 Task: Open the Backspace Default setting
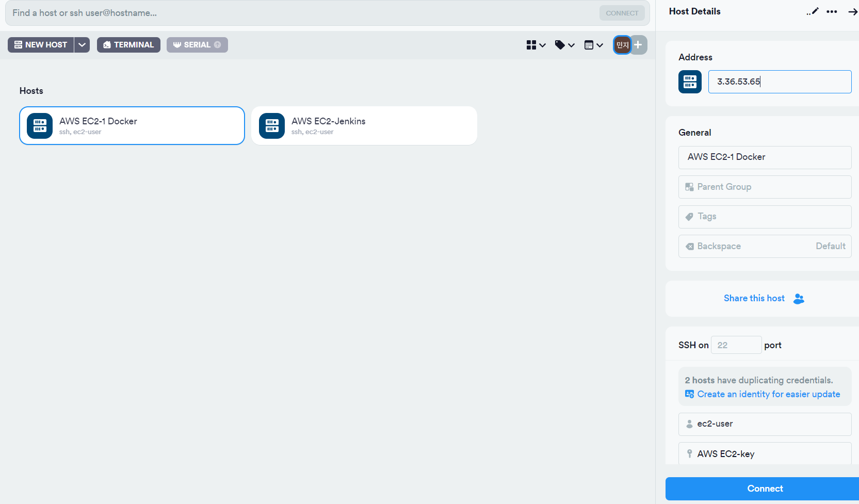click(x=765, y=246)
